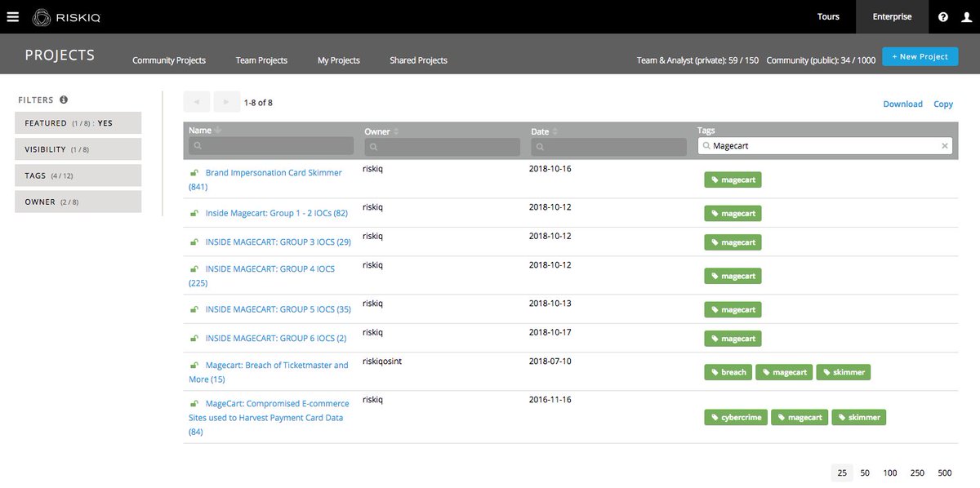
Task: Open the hamburger main menu
Action: tap(12, 16)
